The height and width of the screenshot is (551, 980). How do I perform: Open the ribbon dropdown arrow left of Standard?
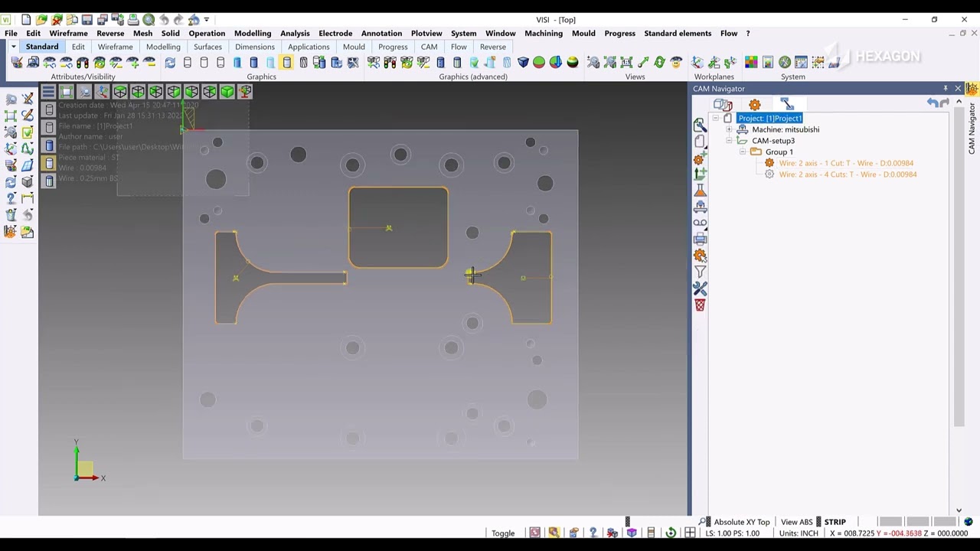tap(13, 47)
